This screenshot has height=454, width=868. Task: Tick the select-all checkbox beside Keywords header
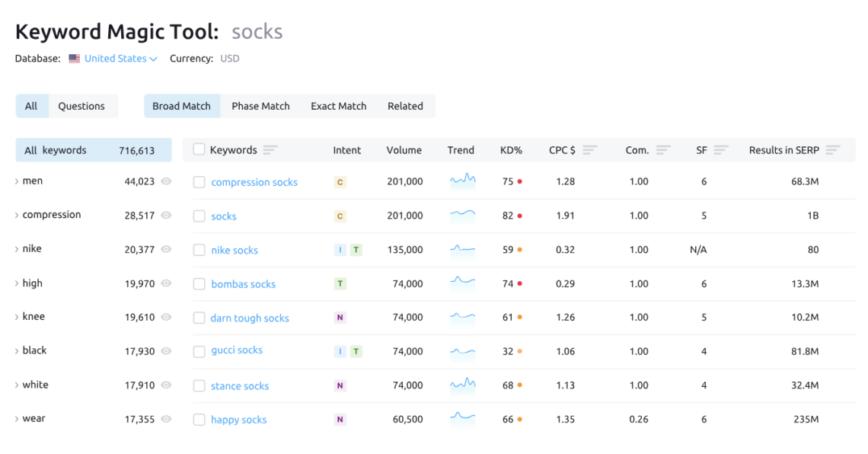click(x=199, y=150)
